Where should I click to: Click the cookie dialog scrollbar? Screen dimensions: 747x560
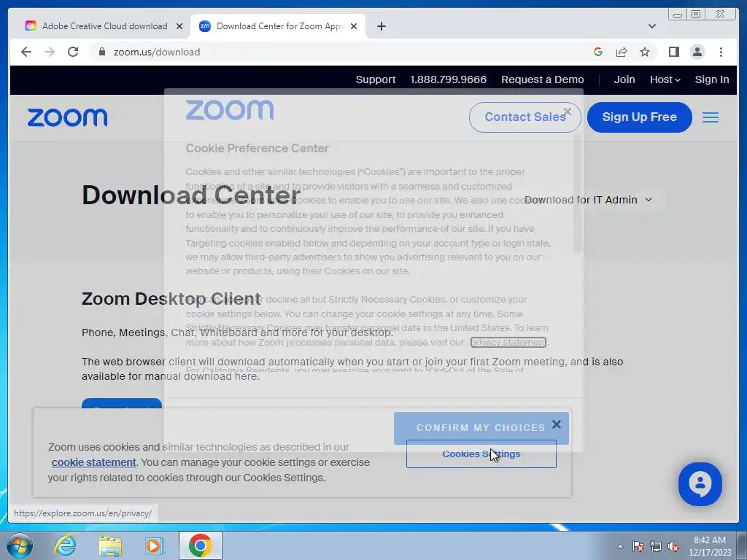pos(578,193)
